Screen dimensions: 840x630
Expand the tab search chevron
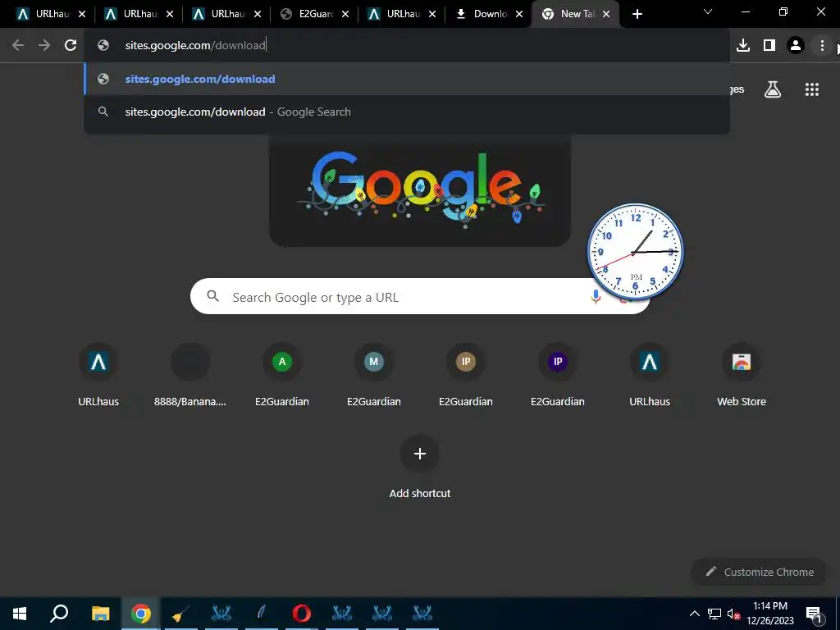708,11
